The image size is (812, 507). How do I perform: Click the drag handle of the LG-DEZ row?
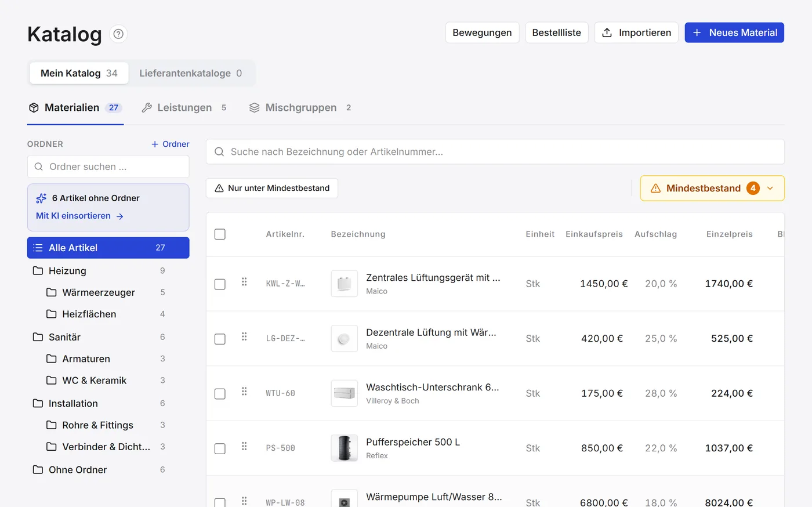coord(244,336)
